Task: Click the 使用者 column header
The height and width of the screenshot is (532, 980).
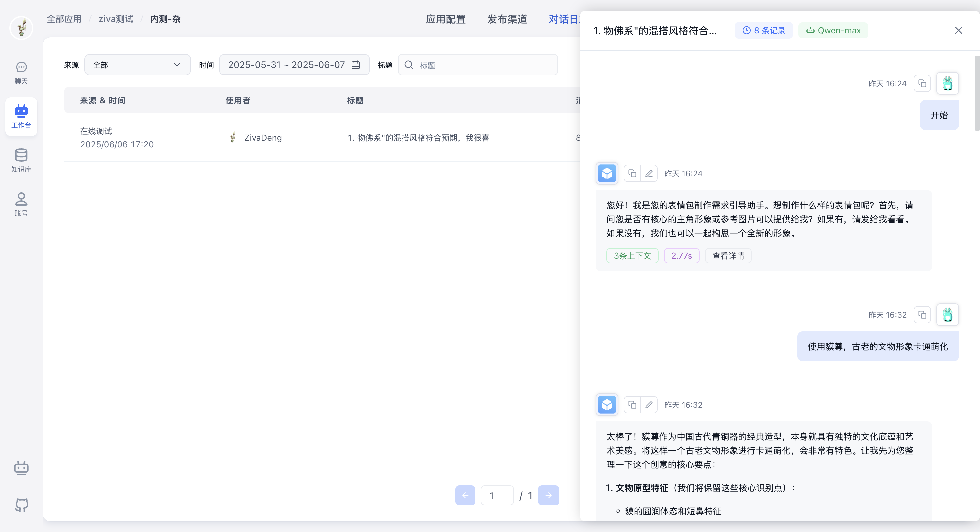Action: pyautogui.click(x=238, y=100)
